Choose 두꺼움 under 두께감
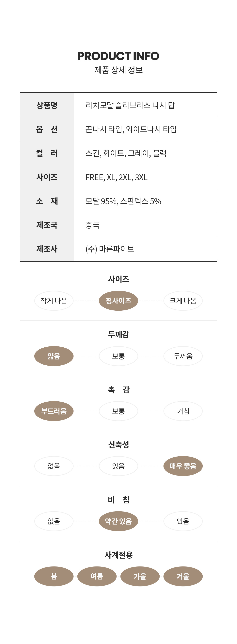This screenshot has width=237, height=644. (x=183, y=356)
